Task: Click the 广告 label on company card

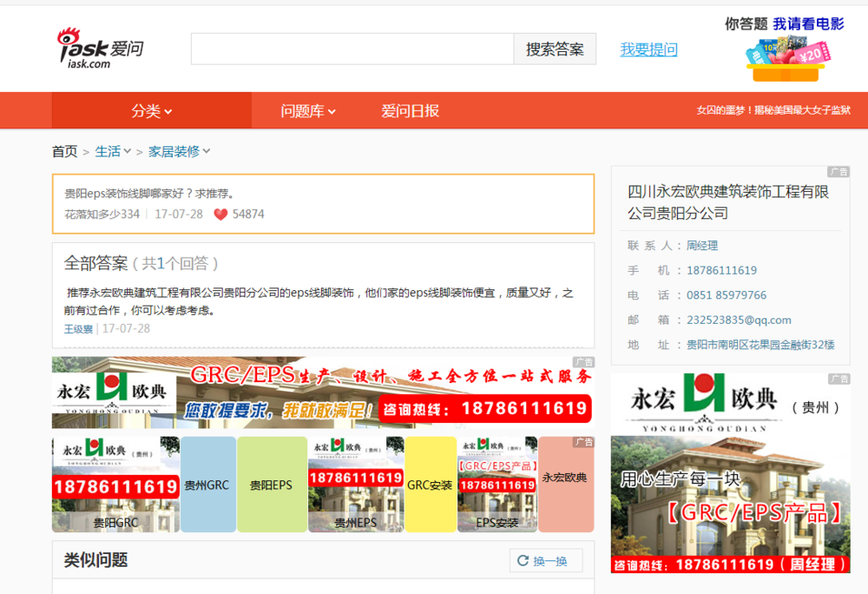Action: (x=838, y=172)
